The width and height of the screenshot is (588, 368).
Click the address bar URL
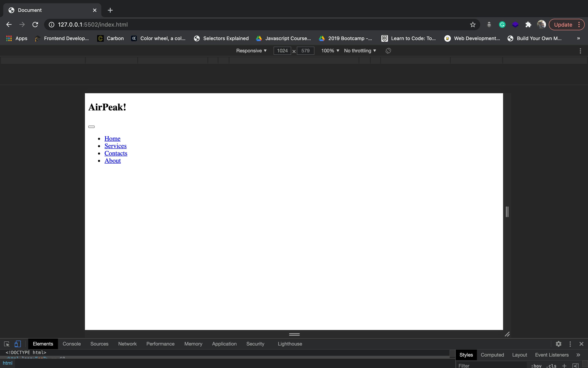(x=92, y=25)
